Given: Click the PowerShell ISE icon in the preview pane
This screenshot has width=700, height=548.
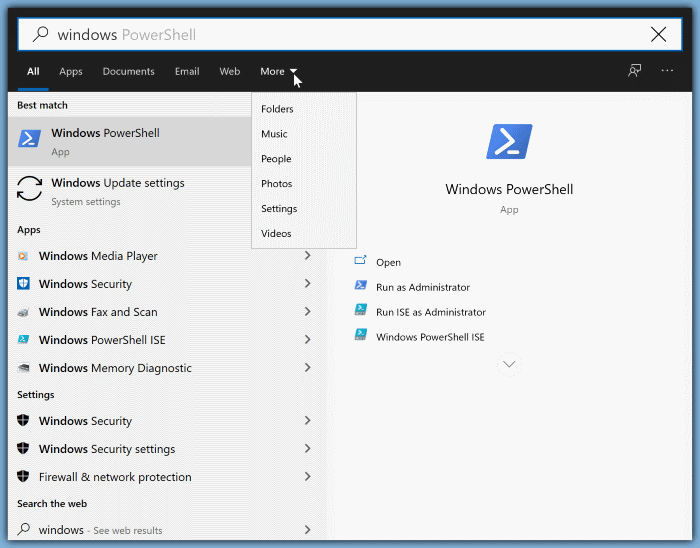Looking at the screenshot, I should click(361, 335).
